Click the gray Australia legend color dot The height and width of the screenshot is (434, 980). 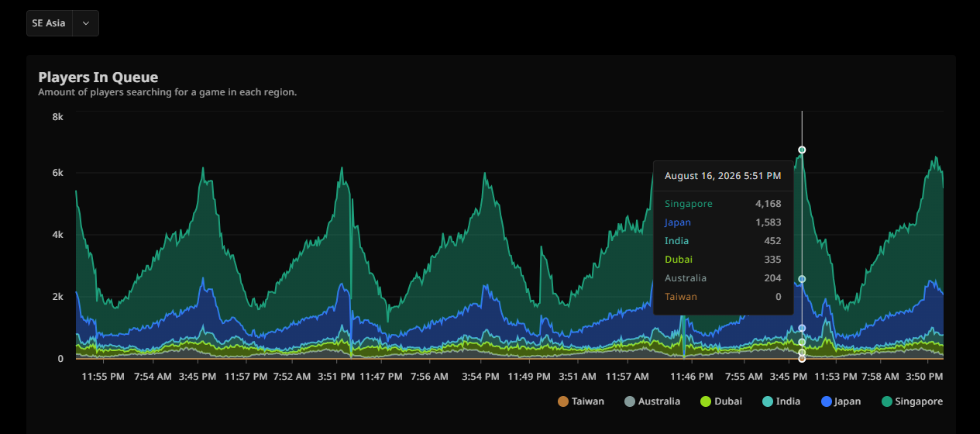click(x=630, y=401)
